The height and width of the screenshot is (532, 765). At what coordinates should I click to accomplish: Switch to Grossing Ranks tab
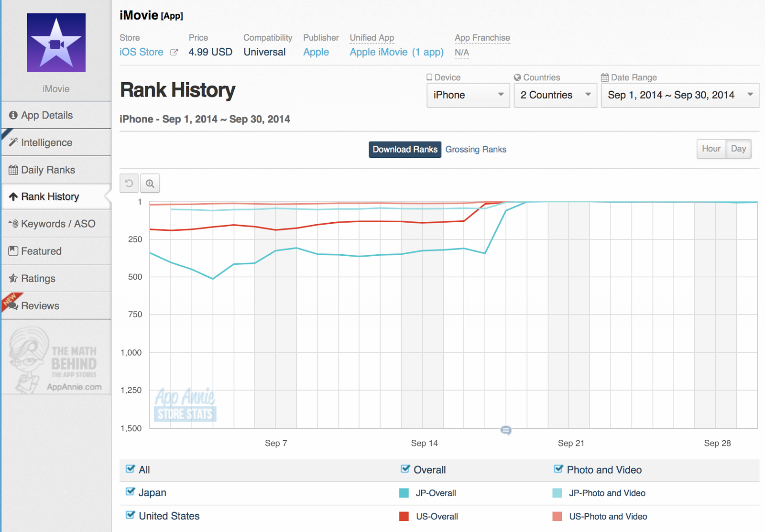[476, 150]
